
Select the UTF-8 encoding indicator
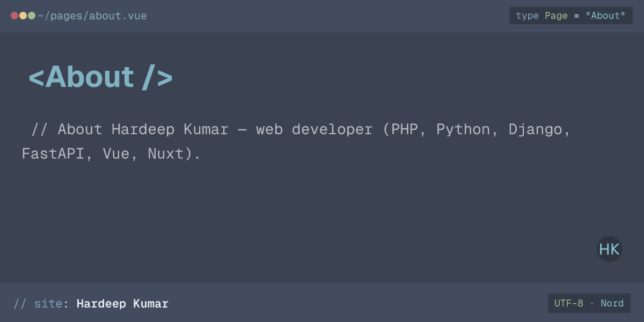pyautogui.click(x=569, y=303)
